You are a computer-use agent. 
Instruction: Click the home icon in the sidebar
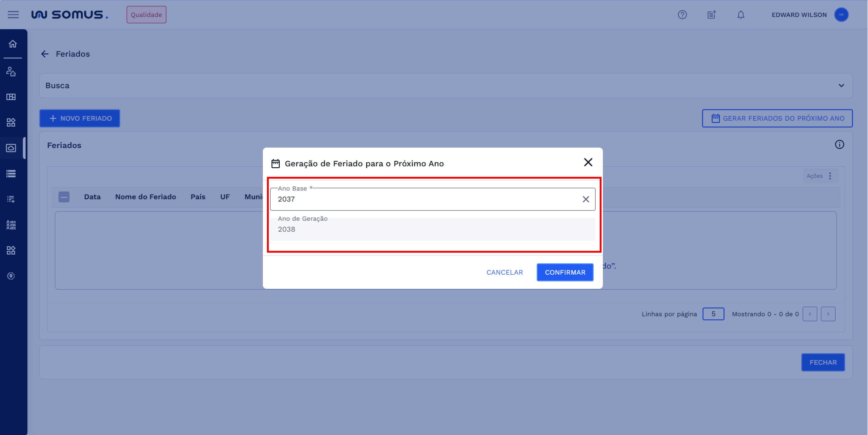tap(13, 44)
